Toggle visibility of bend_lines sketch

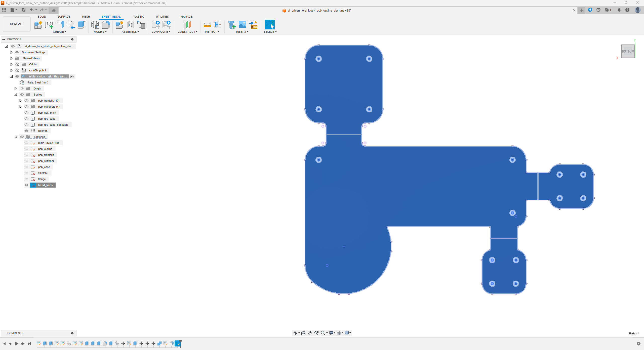(x=26, y=185)
